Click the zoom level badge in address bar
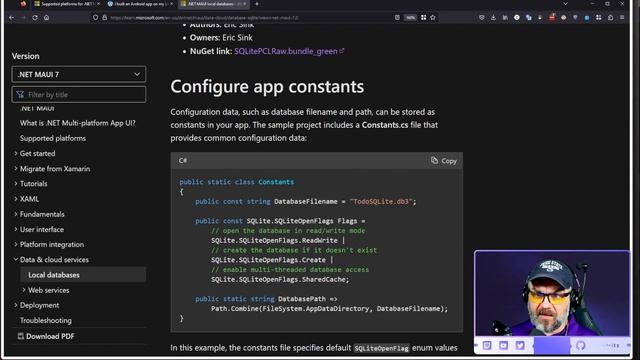Image resolution: width=640 pixels, height=360 pixels. point(410,18)
